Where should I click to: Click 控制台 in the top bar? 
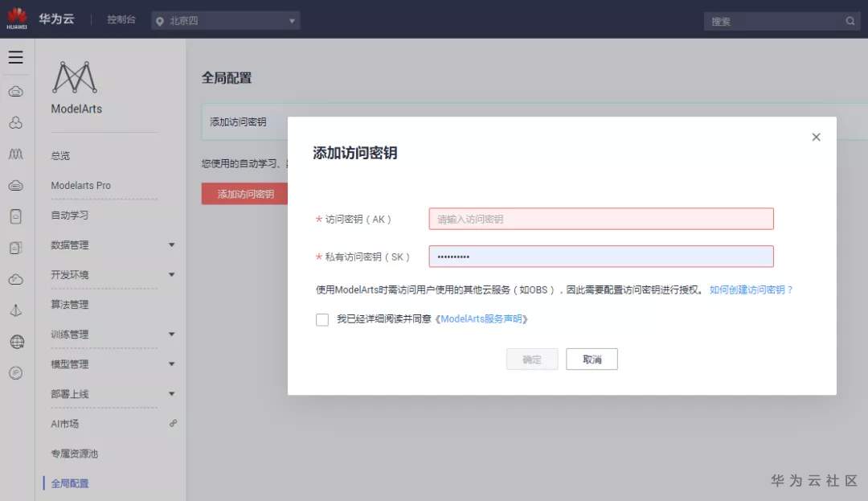(x=121, y=19)
